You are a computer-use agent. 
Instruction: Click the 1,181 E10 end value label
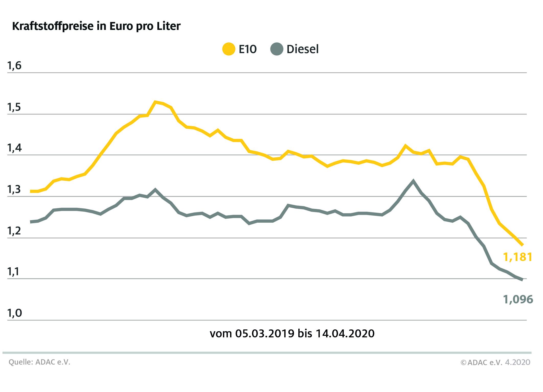[x=517, y=257]
